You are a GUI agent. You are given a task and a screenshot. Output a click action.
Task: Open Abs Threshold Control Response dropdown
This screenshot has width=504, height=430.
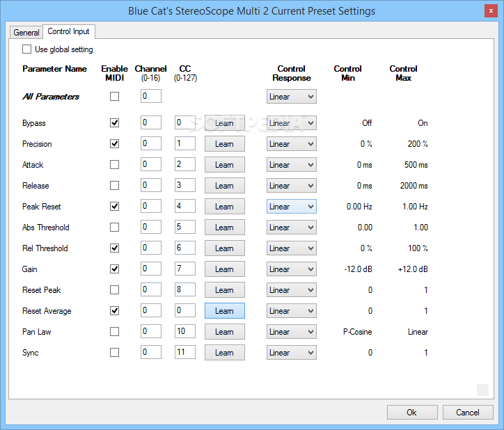(x=292, y=228)
